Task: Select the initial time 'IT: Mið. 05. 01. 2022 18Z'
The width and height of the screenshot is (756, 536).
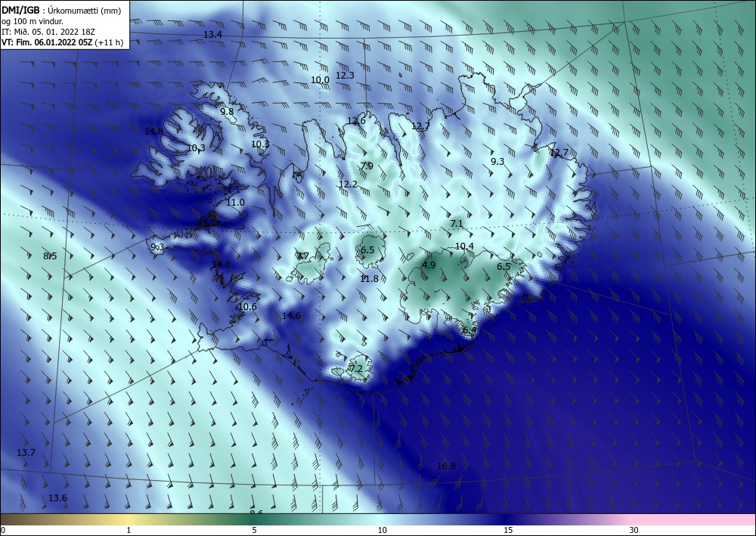Action: 48,32
